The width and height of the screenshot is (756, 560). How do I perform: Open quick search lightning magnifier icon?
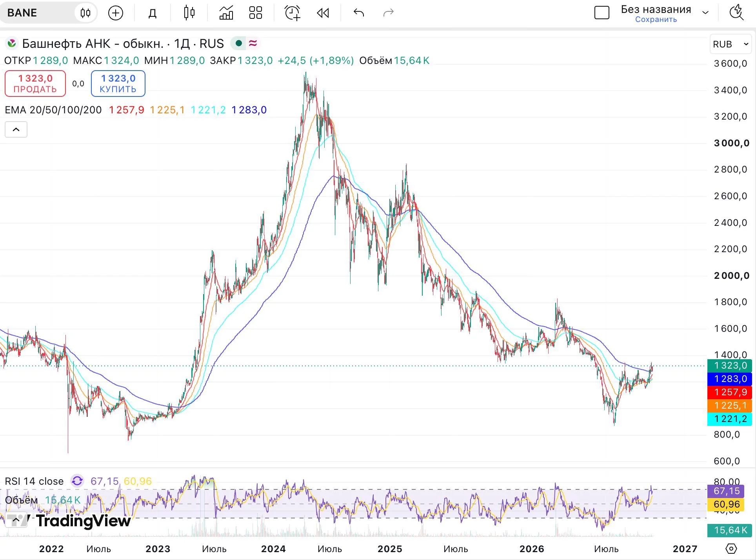[x=737, y=13]
